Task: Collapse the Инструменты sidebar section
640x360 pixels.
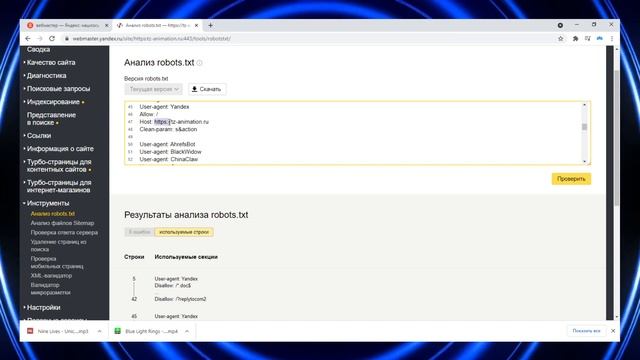Action: [x=47, y=203]
